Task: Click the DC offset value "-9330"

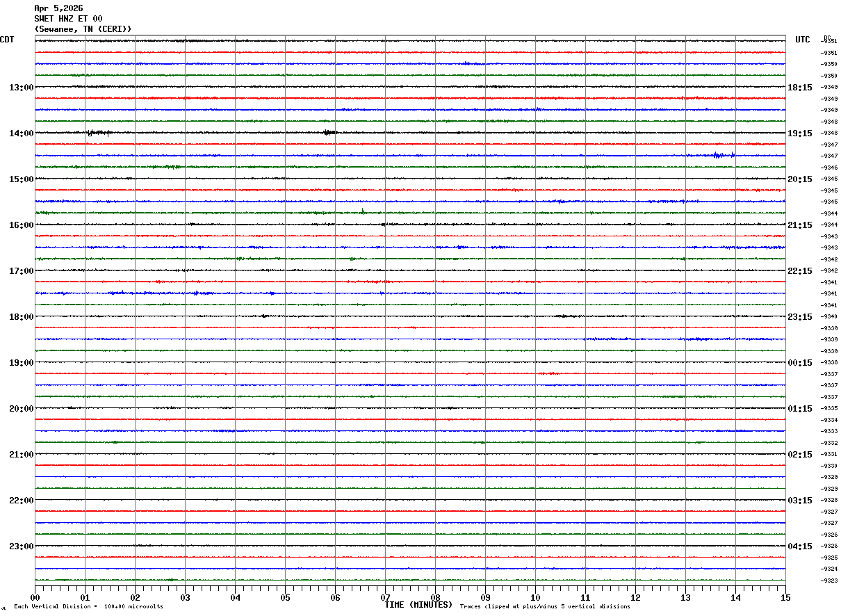Action: (x=830, y=466)
